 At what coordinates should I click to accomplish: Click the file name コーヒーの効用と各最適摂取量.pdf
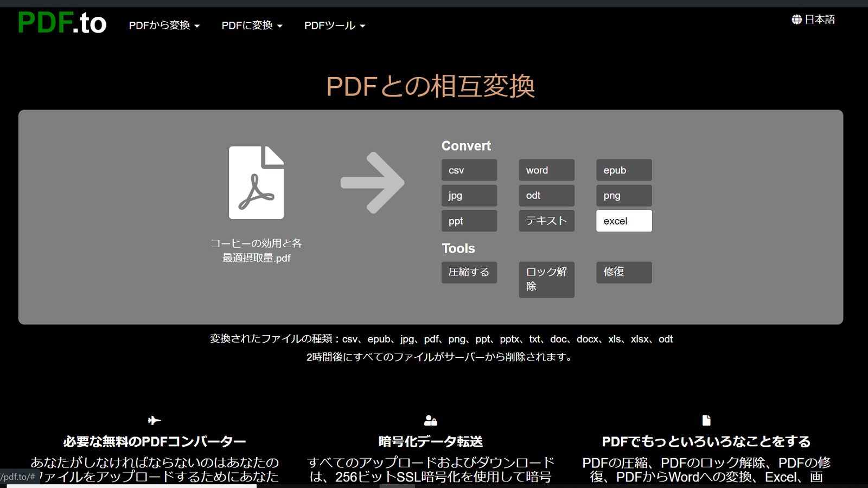tap(256, 251)
